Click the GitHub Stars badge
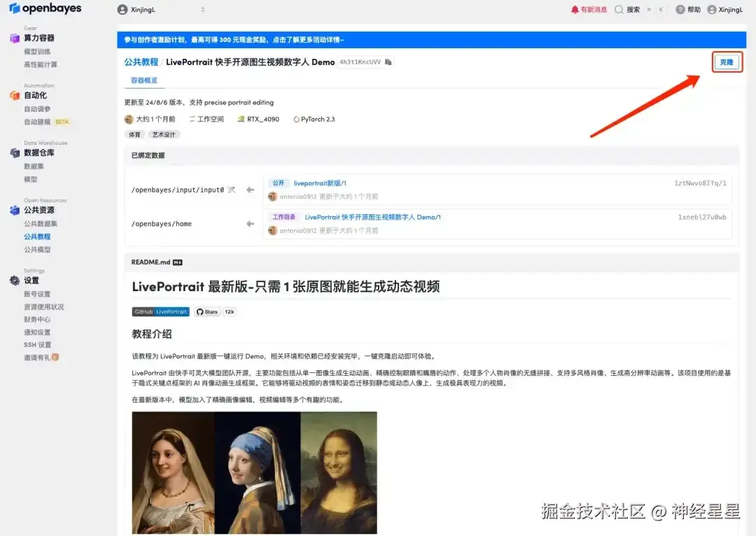756x536 pixels. pos(208,312)
